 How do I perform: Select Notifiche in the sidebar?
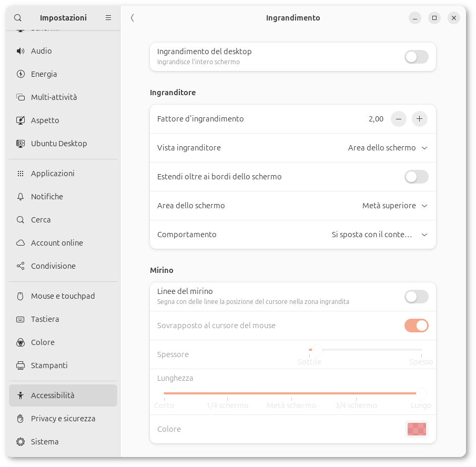point(47,197)
